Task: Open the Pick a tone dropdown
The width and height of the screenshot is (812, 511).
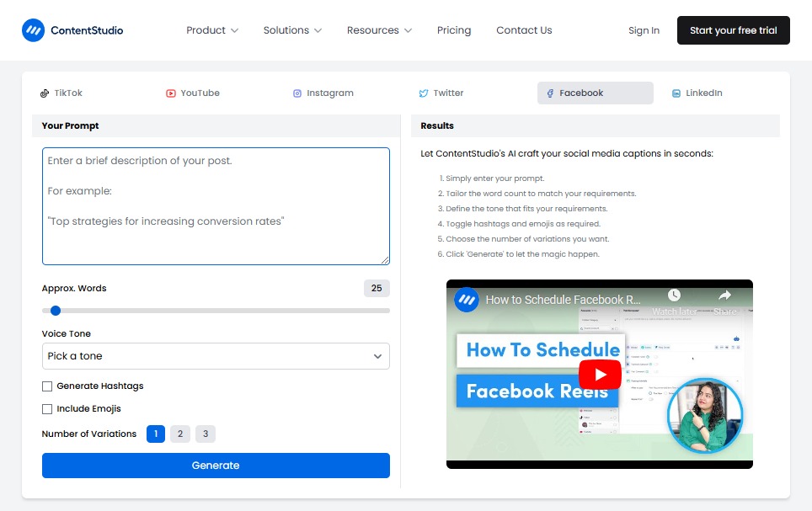Action: click(x=216, y=356)
